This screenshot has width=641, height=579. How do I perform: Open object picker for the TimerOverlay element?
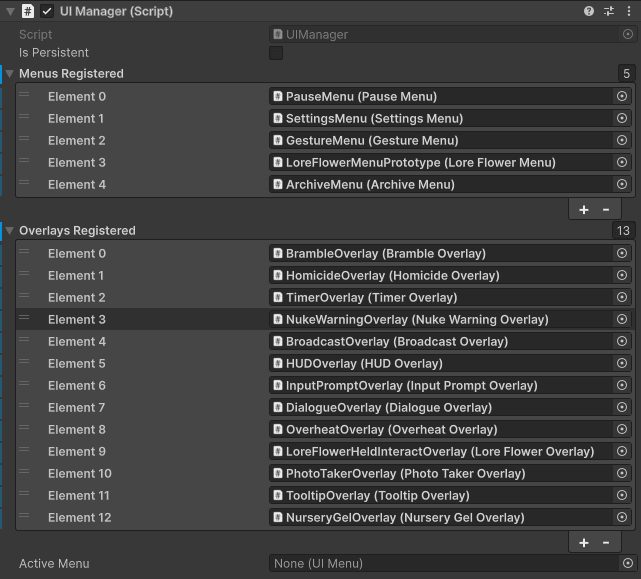coord(622,297)
